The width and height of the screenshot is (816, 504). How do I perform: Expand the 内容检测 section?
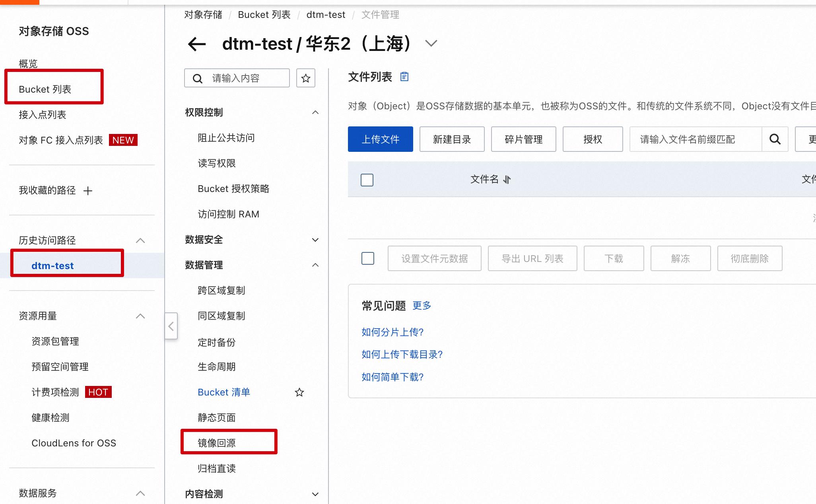pyautogui.click(x=315, y=494)
